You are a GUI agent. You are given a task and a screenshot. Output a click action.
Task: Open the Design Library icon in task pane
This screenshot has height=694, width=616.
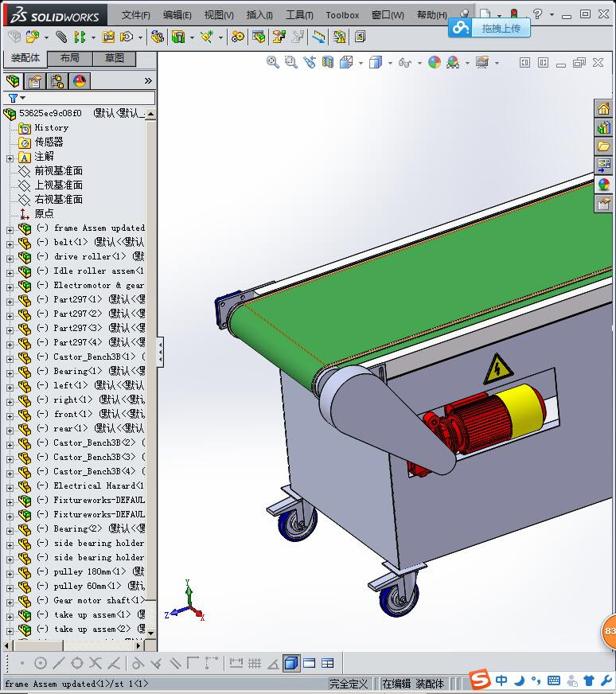[x=603, y=127]
